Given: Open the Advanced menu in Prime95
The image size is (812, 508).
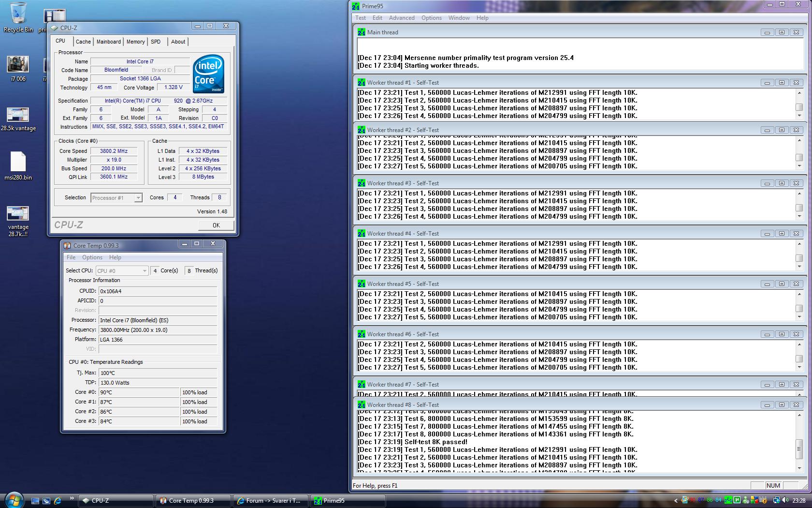Looking at the screenshot, I should click(x=402, y=18).
